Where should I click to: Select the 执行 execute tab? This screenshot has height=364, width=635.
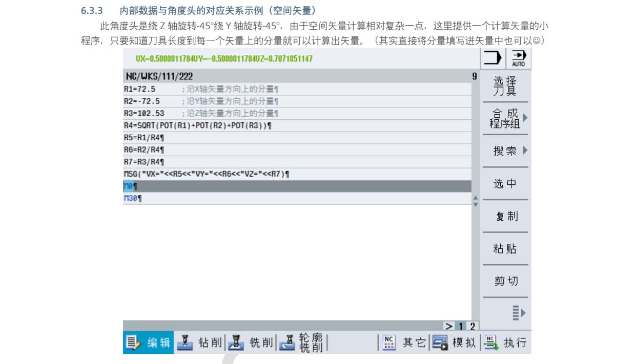coord(505,342)
